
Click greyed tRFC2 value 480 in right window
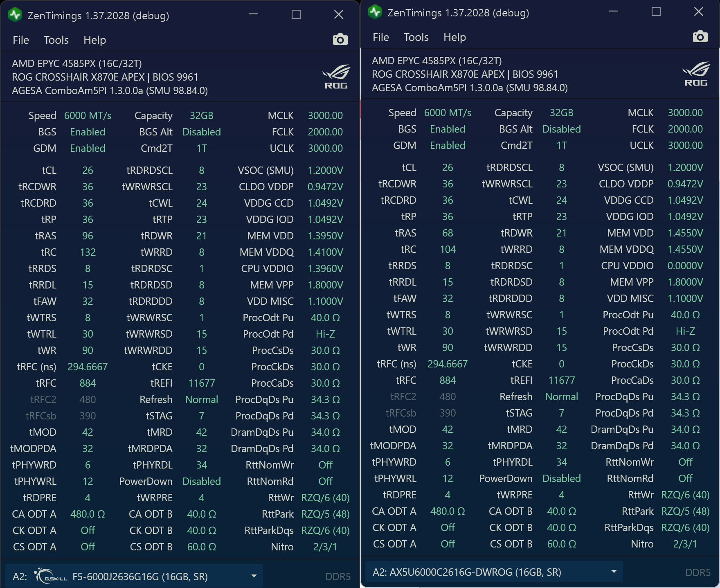coord(448,397)
